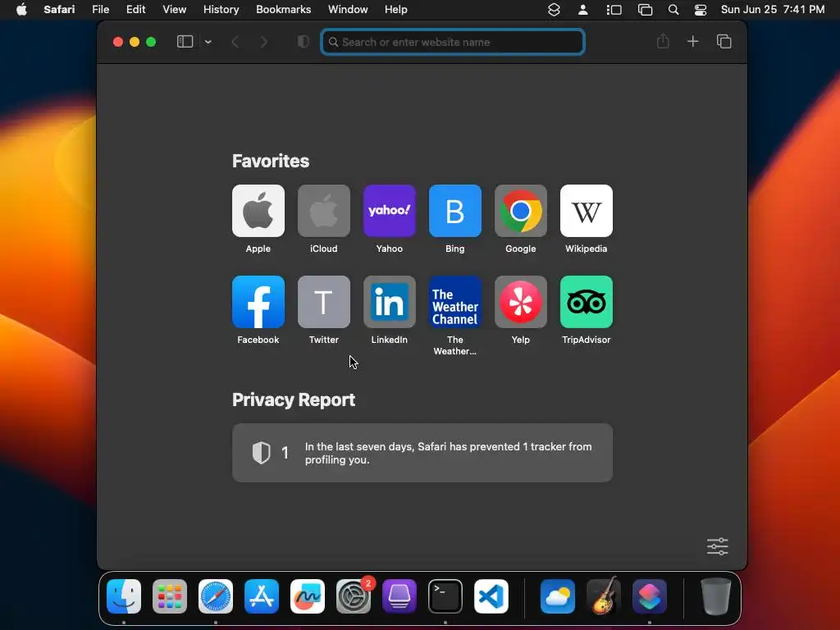The height and width of the screenshot is (630, 840).
Task: Open the LinkedIn favorite tile
Action: tap(390, 302)
